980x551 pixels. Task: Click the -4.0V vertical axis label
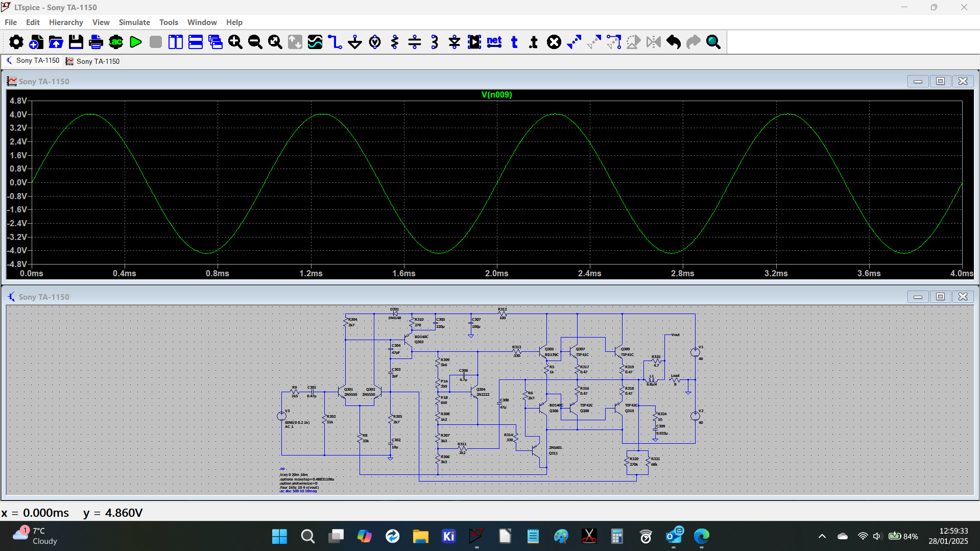click(17, 251)
